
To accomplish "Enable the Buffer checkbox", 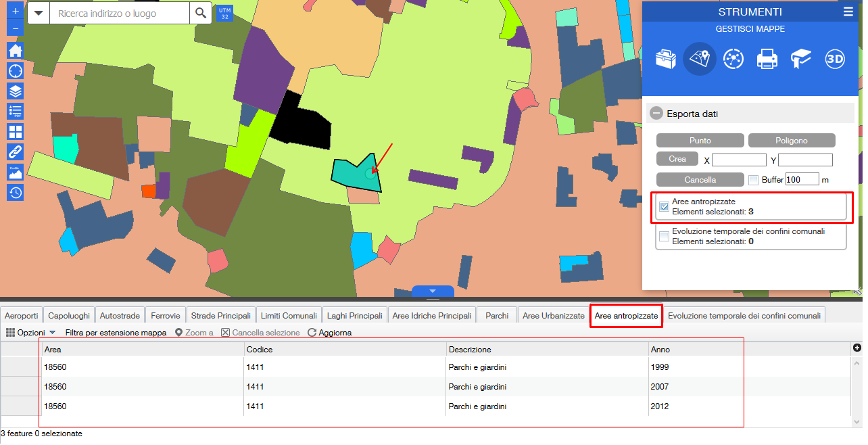I will [753, 181].
